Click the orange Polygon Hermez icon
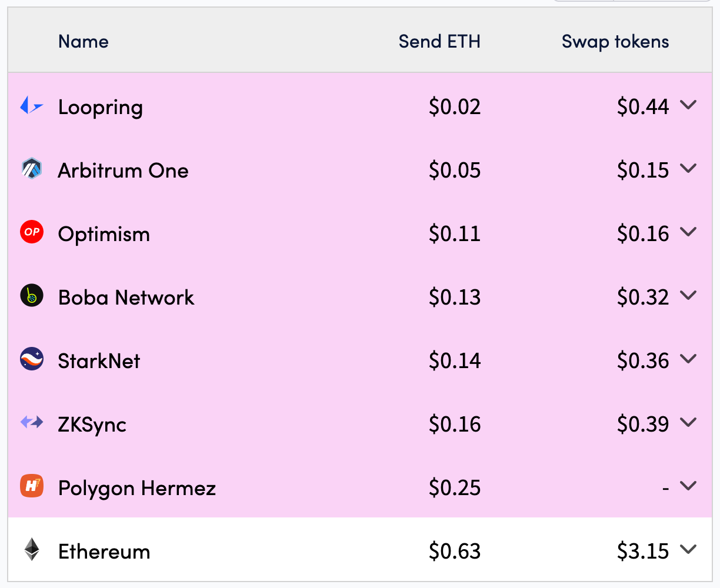 point(32,486)
